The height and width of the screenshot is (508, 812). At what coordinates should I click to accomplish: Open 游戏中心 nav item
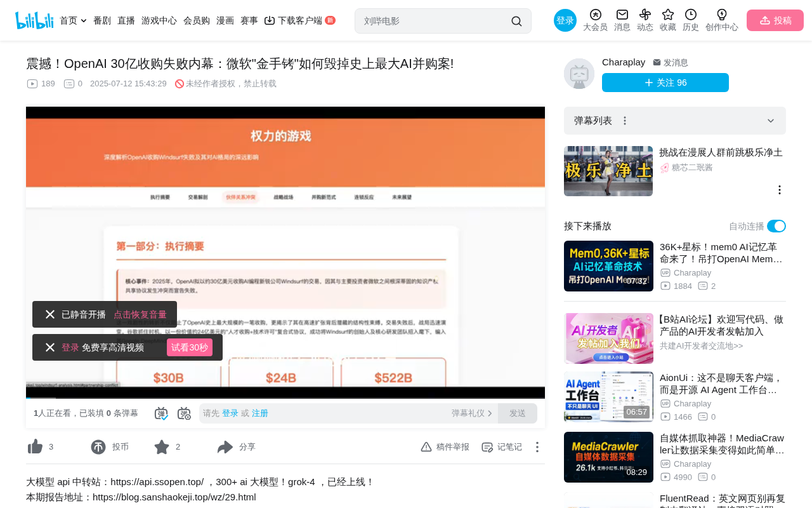(159, 20)
